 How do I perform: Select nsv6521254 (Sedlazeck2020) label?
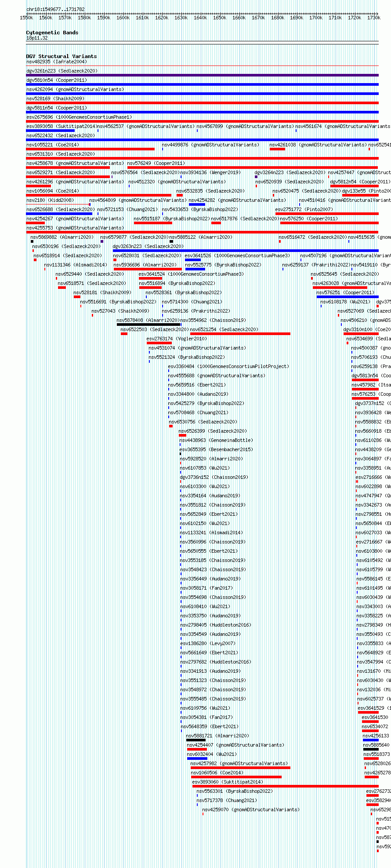[224, 329]
